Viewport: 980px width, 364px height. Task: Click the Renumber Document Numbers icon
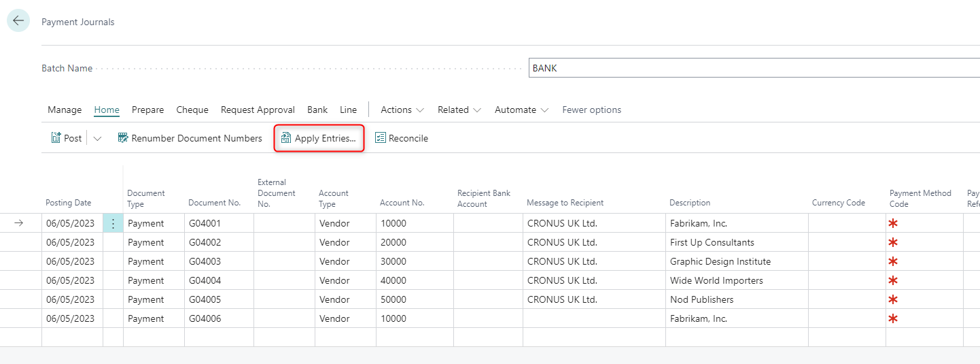click(123, 138)
